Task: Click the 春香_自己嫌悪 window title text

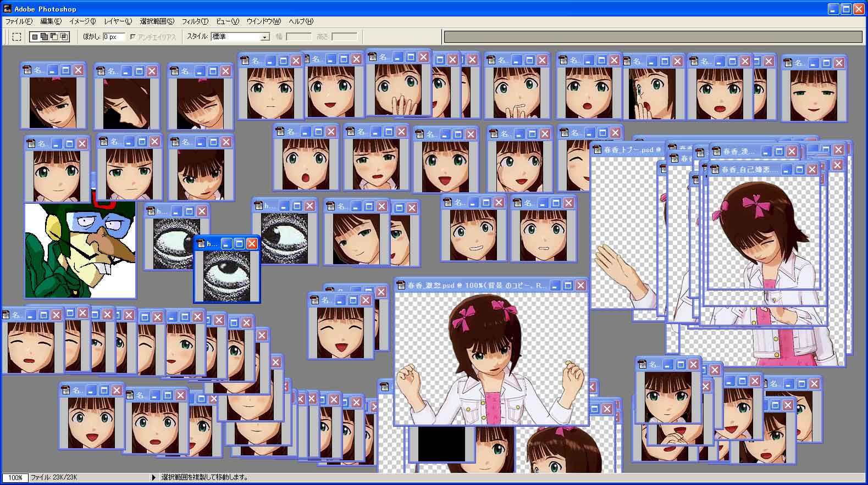Action: click(x=750, y=169)
